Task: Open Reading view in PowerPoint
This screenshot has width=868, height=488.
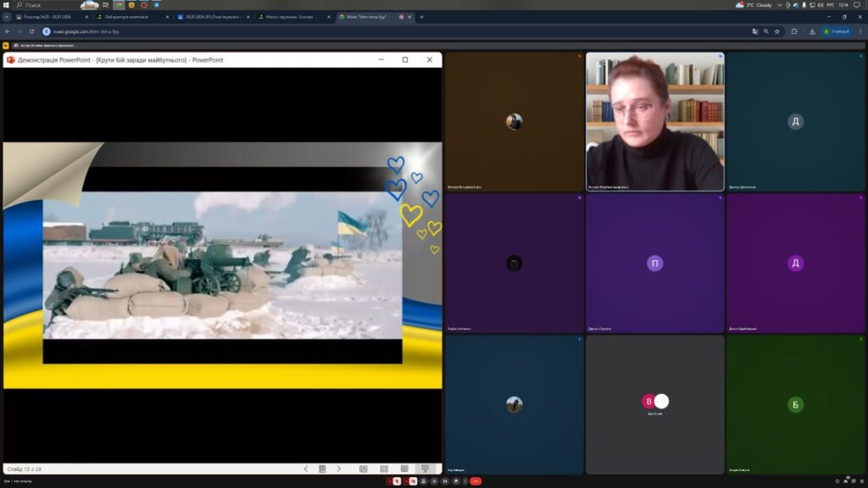Action: (404, 469)
